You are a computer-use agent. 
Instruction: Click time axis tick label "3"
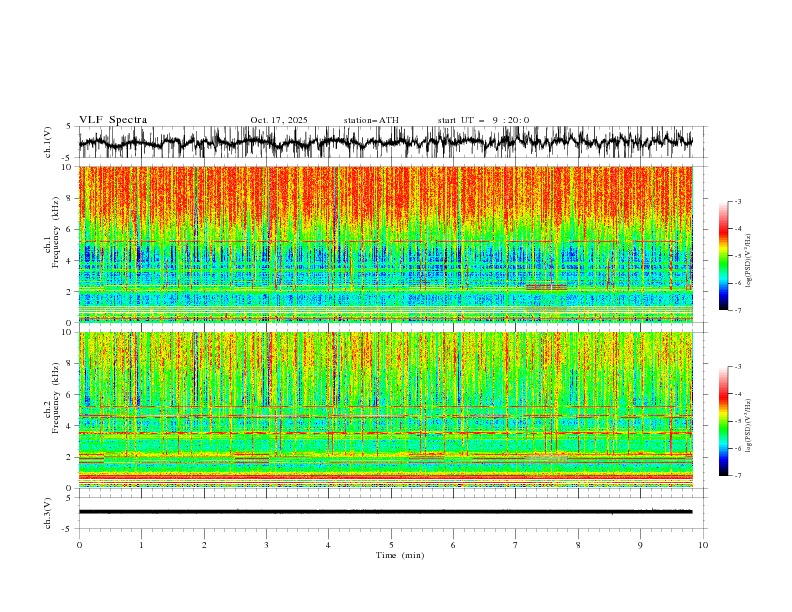tap(266, 545)
